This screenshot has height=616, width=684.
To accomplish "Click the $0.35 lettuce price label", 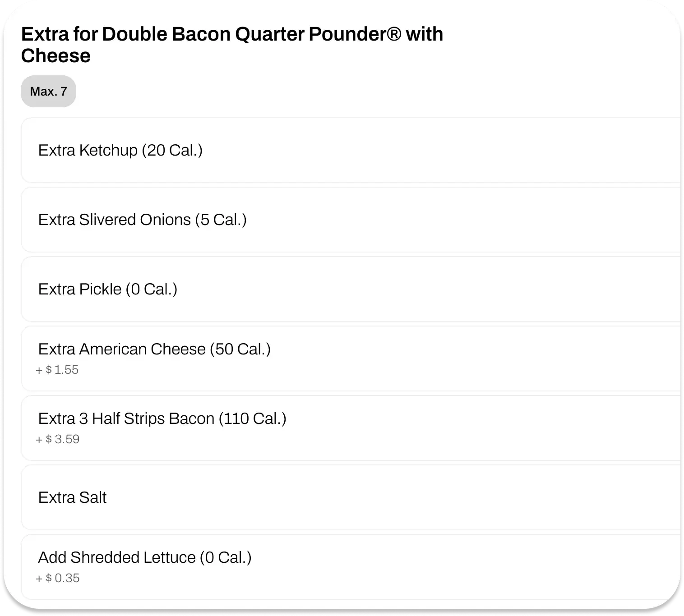I will pyautogui.click(x=58, y=578).
